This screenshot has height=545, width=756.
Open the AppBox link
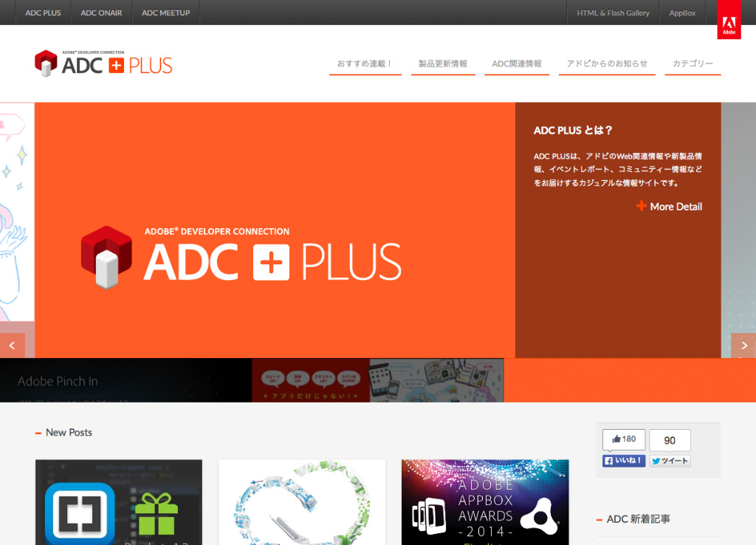click(682, 13)
